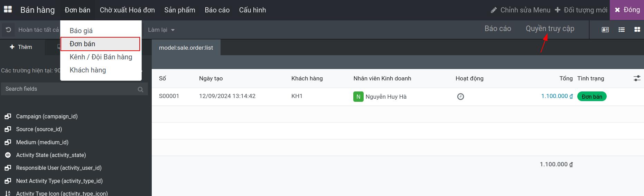
Task: Open the top Báo cáo menu
Action: coord(217,10)
